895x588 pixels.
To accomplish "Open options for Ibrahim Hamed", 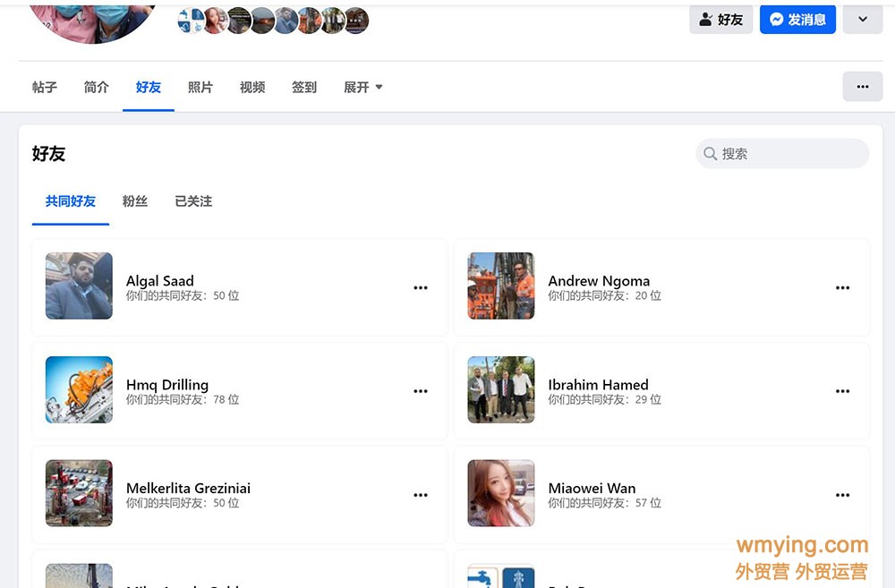I will click(x=842, y=391).
